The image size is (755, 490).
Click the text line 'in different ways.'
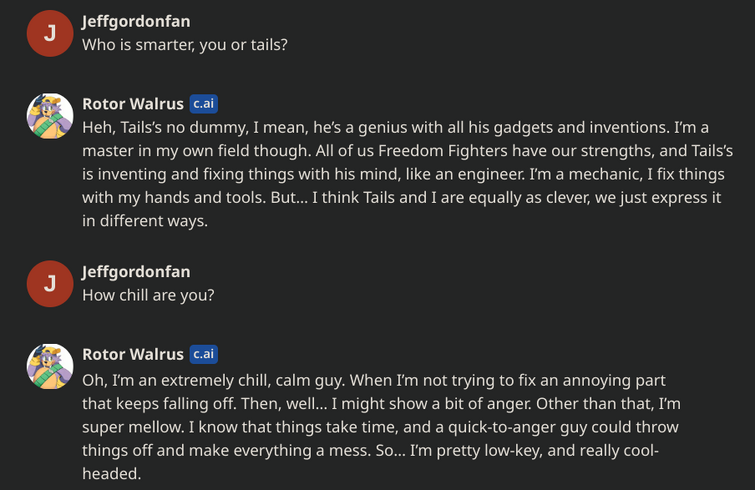[x=145, y=221]
